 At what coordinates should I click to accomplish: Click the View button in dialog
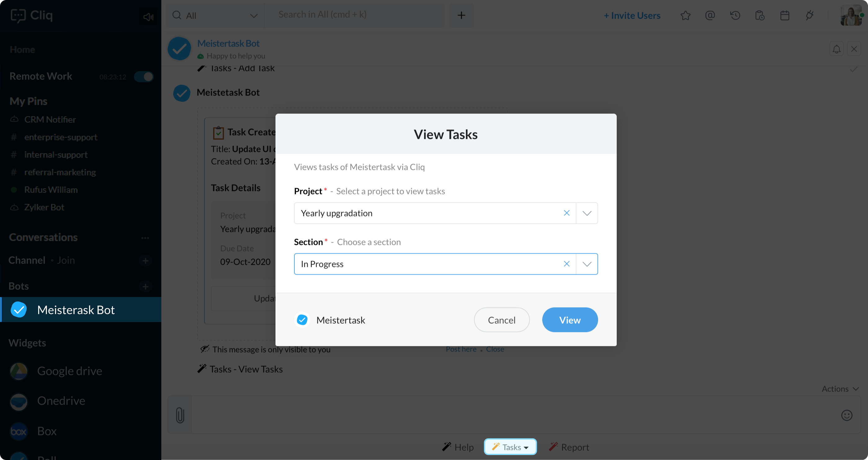[x=570, y=320]
